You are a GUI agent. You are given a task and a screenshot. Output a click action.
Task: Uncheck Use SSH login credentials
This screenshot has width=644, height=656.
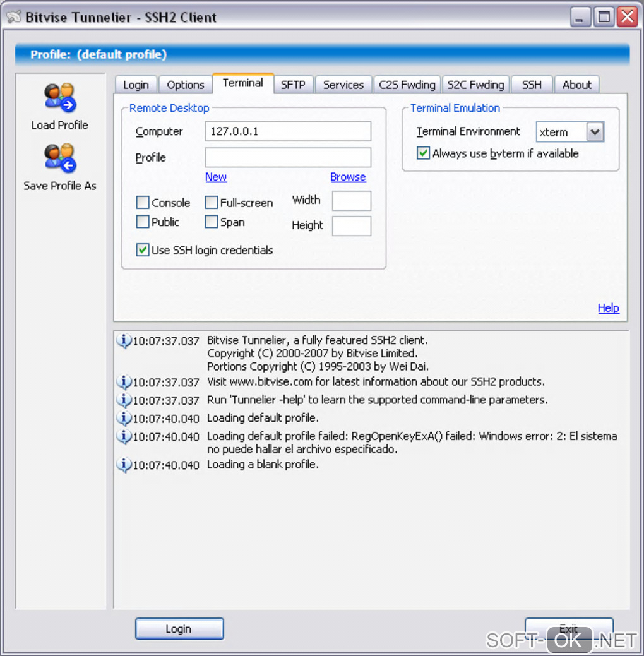tap(143, 250)
